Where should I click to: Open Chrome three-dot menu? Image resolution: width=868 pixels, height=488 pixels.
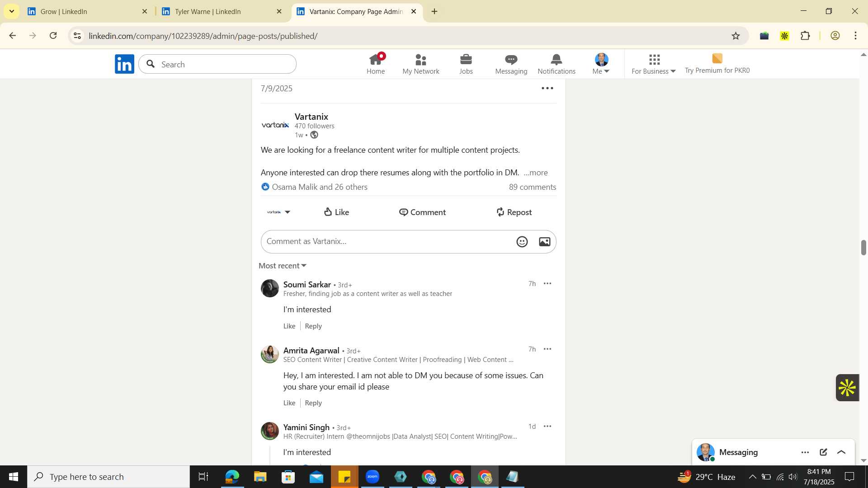[x=855, y=36]
